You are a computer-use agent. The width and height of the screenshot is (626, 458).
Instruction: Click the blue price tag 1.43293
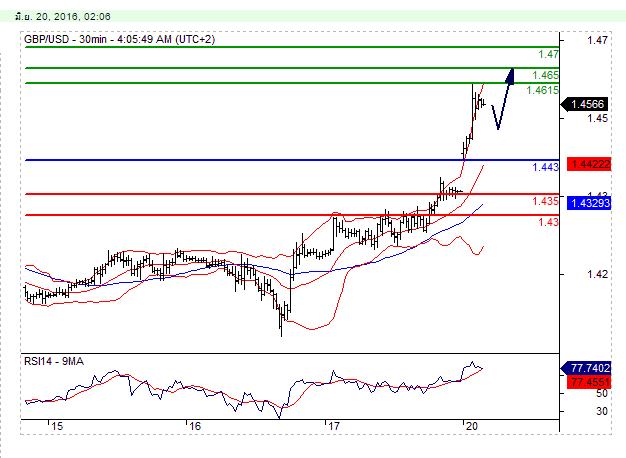click(589, 203)
